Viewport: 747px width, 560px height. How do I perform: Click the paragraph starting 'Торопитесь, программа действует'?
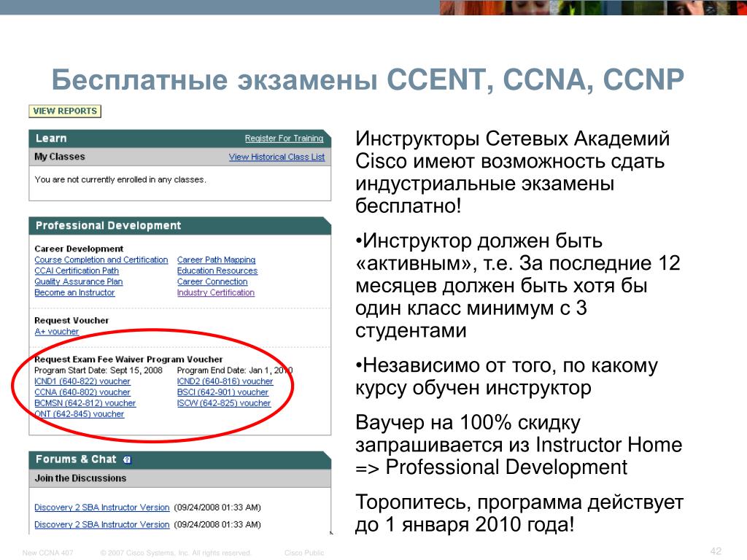tap(519, 513)
